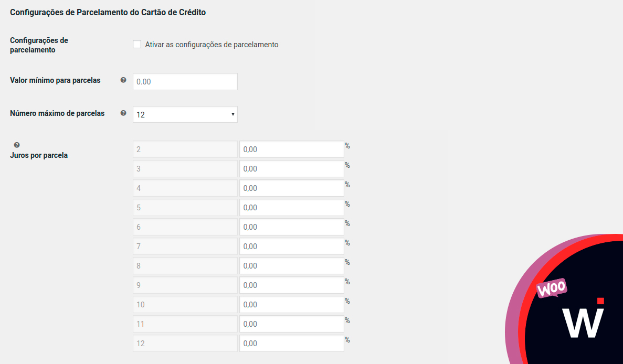Click help icon beside Número máximo de parcelas
The height and width of the screenshot is (364, 623).
pos(123,113)
